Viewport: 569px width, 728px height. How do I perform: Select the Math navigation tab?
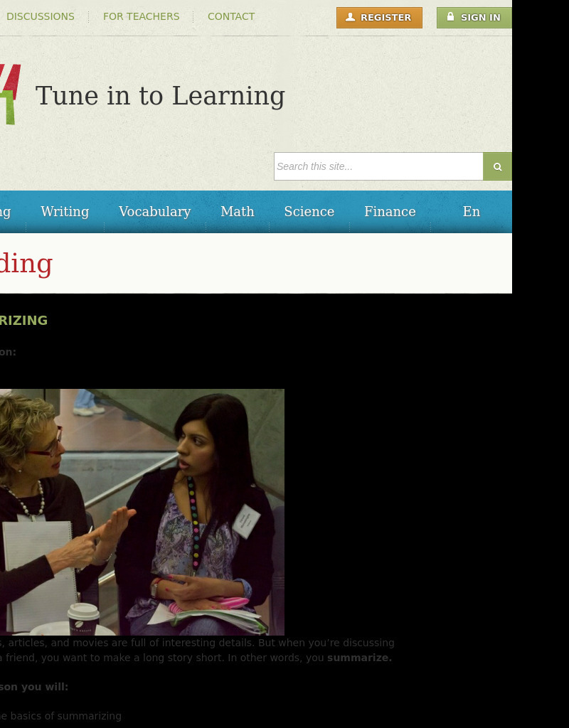click(x=237, y=212)
